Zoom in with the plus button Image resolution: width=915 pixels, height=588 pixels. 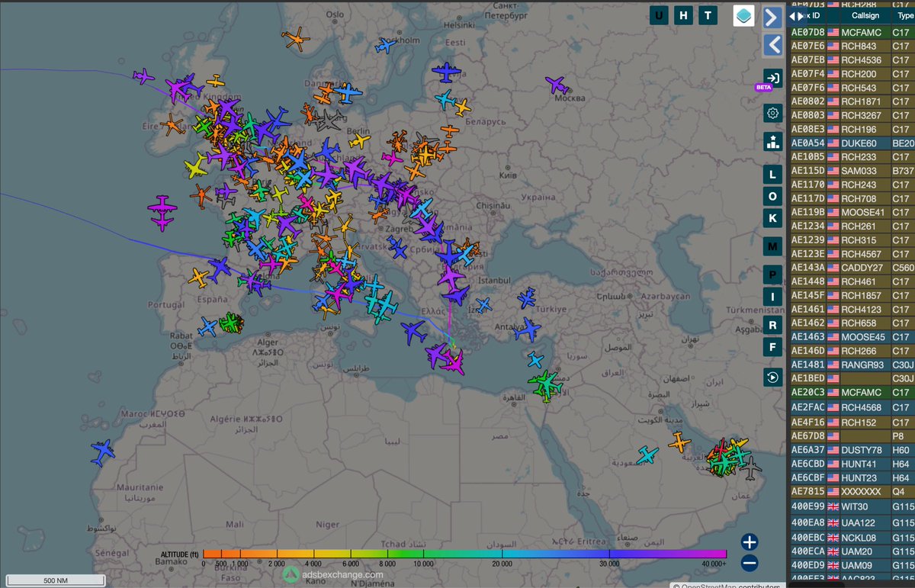pyautogui.click(x=750, y=542)
